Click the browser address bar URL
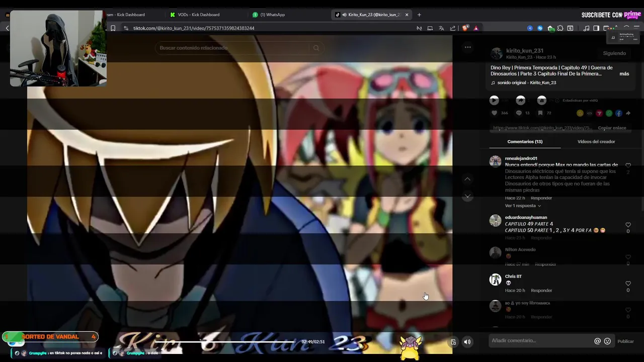Viewport: 644px width, 362px height. 194,28
